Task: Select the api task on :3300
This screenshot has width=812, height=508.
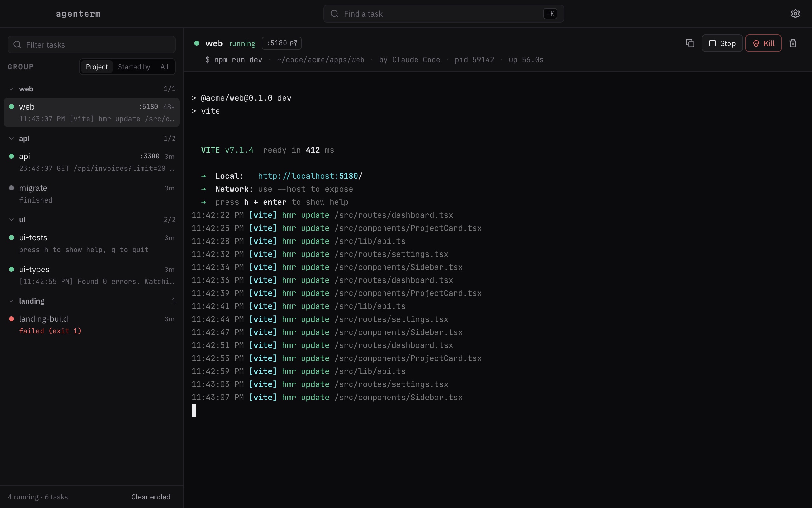Action: coord(92,162)
